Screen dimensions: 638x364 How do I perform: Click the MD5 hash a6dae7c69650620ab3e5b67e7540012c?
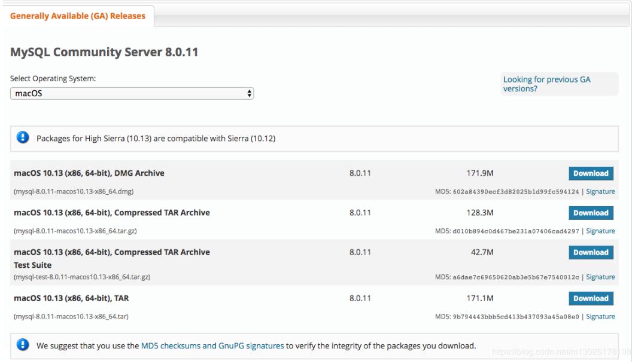coord(515,277)
